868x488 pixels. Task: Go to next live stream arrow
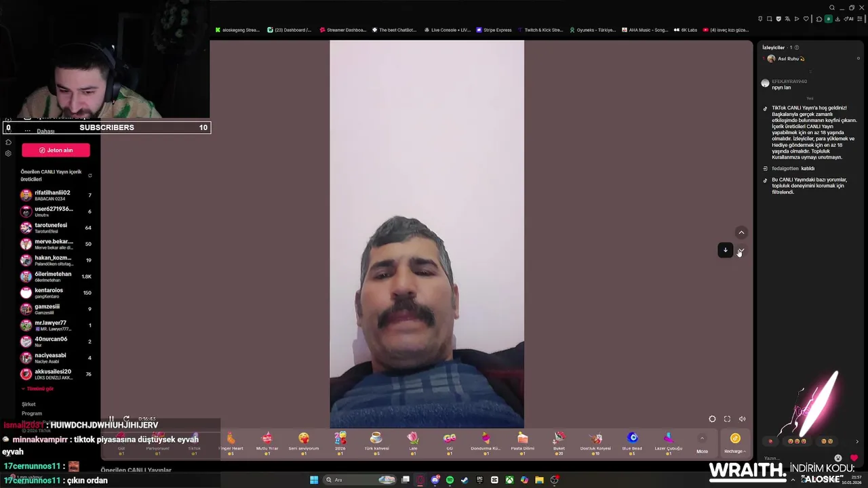pyautogui.click(x=741, y=251)
